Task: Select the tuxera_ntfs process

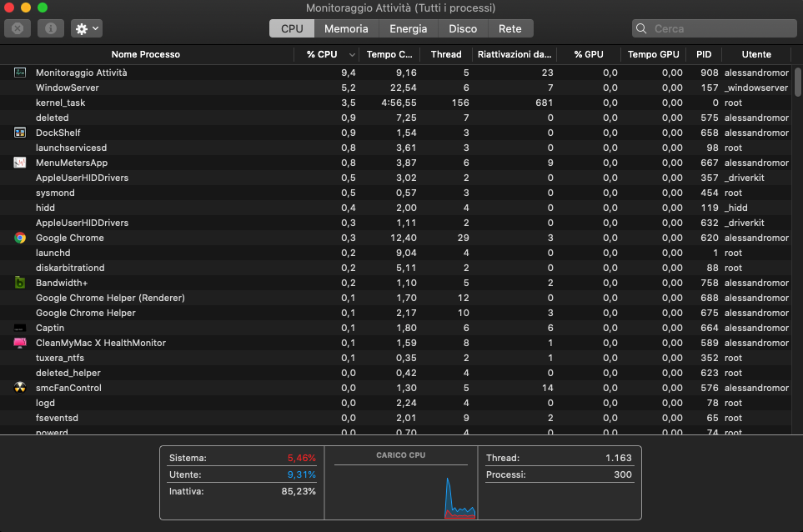Action: click(396, 358)
